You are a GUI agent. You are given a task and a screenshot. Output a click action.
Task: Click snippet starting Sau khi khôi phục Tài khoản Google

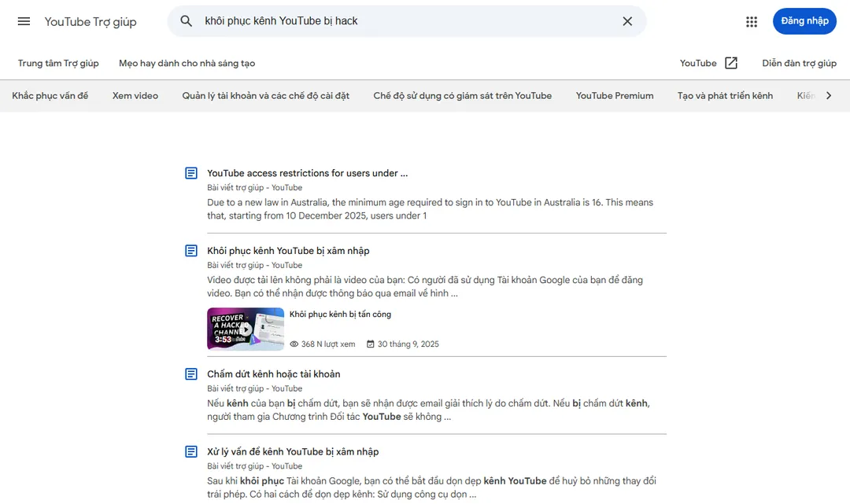tap(431, 487)
